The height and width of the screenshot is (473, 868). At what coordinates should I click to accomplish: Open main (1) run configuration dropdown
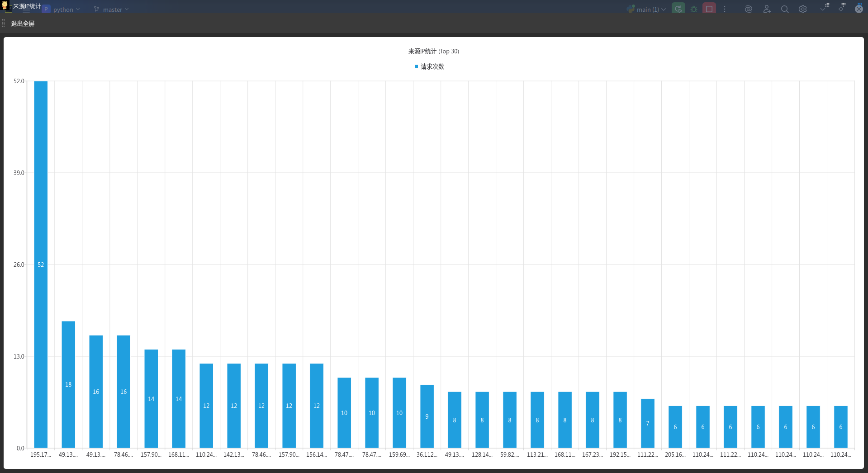[x=648, y=9]
